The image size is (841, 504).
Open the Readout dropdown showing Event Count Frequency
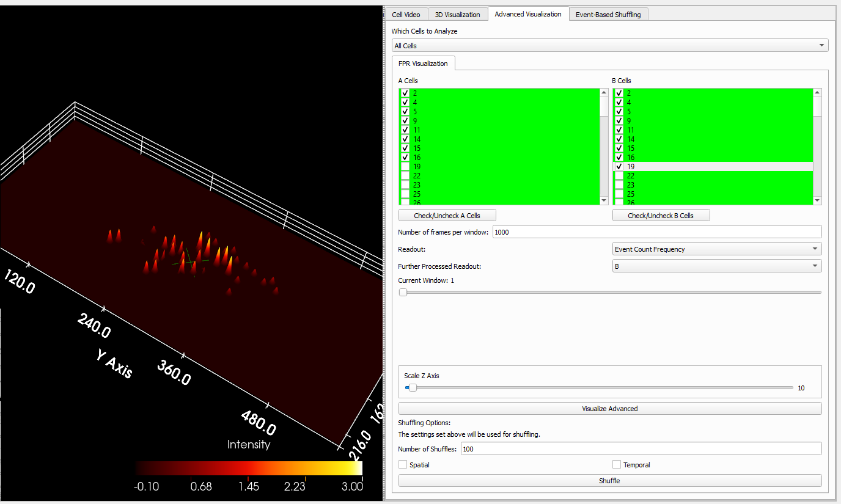(x=717, y=249)
